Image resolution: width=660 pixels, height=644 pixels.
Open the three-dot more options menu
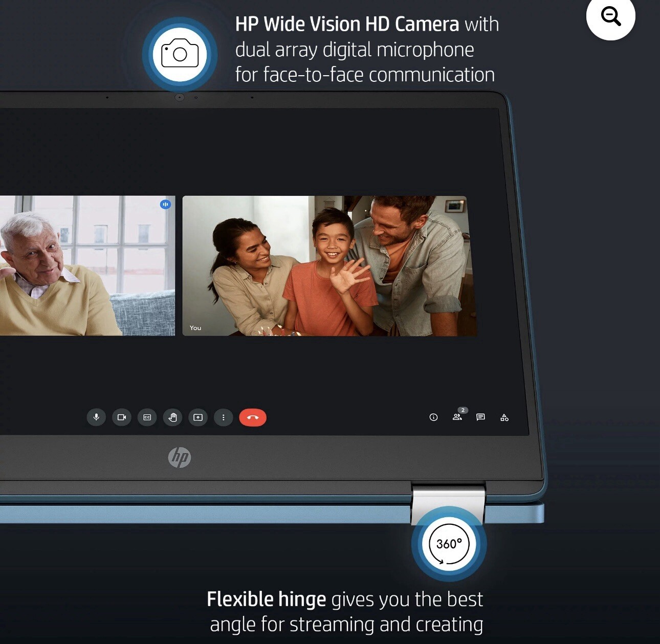tap(224, 417)
